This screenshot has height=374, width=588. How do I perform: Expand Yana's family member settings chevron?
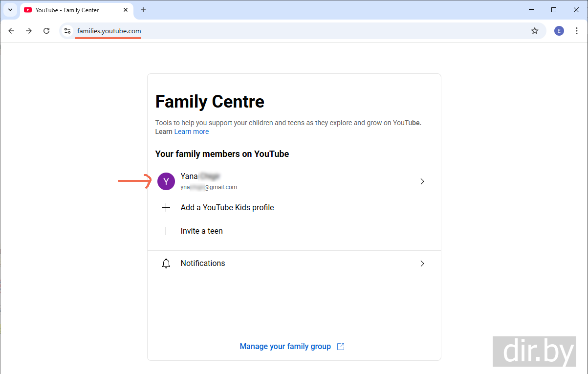pyautogui.click(x=422, y=181)
